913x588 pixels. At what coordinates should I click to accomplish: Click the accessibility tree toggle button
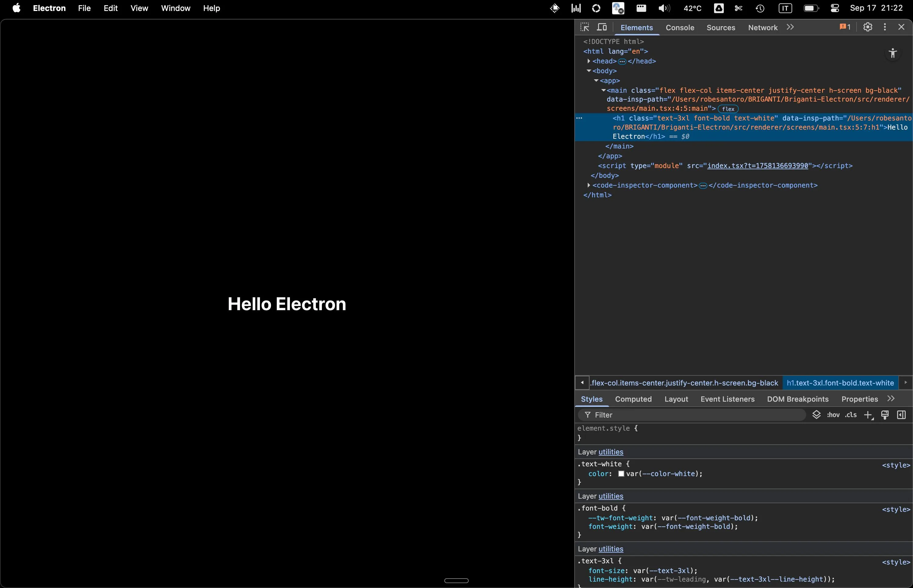tap(893, 53)
